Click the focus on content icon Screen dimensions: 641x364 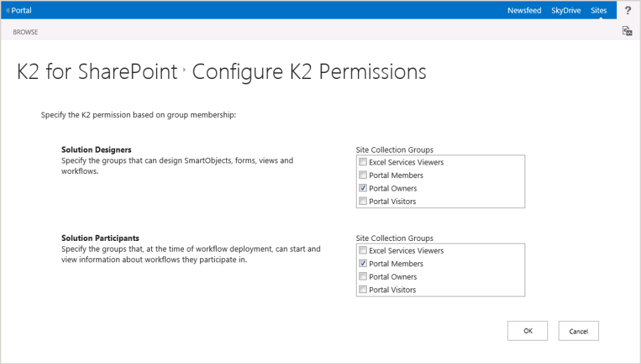pos(627,31)
